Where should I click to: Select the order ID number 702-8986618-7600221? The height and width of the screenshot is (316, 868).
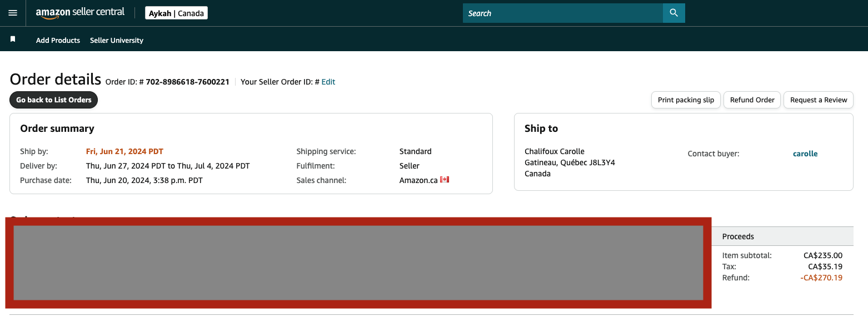188,82
